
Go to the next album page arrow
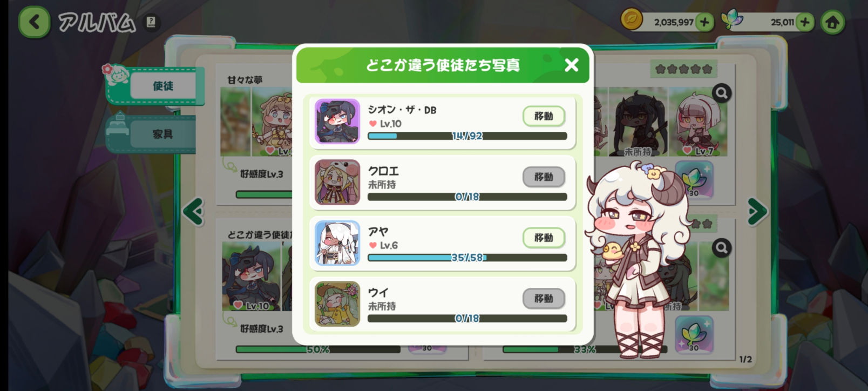757,211
